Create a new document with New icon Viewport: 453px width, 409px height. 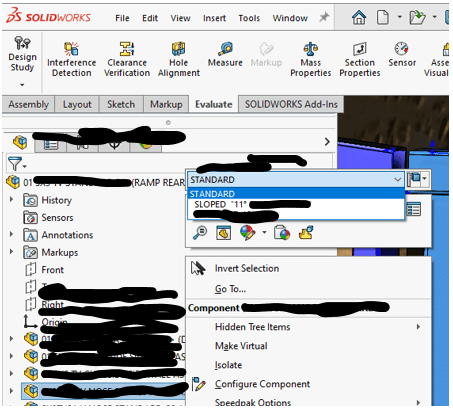pos(383,17)
